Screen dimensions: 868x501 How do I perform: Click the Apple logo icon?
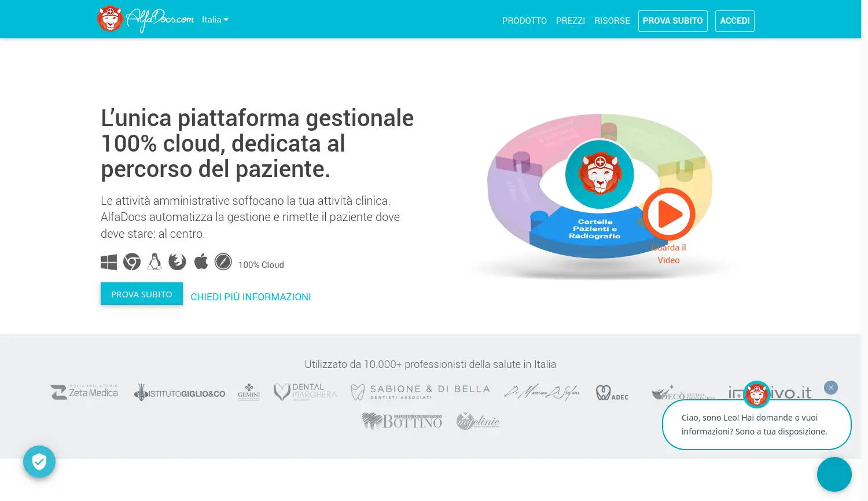point(201,261)
